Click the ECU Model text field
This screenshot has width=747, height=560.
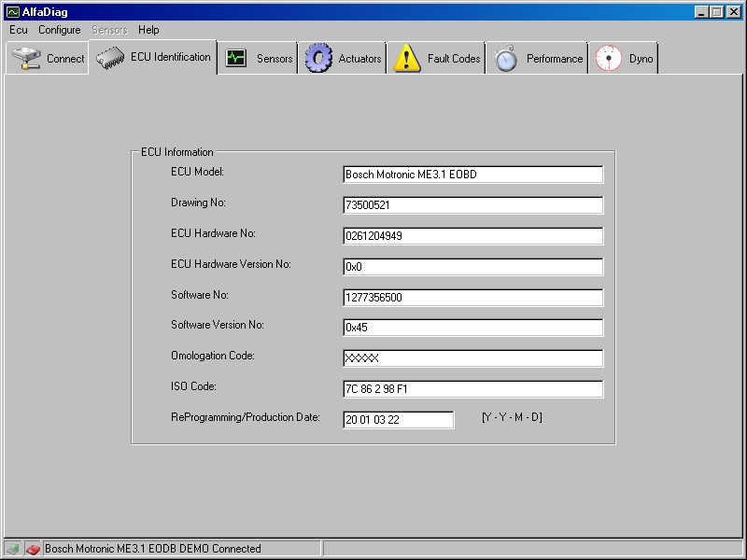(x=472, y=175)
